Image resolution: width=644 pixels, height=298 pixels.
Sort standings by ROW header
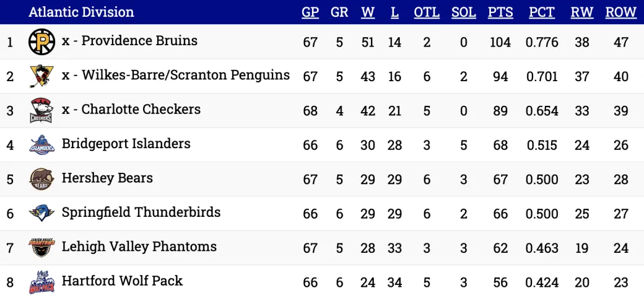pyautogui.click(x=620, y=12)
